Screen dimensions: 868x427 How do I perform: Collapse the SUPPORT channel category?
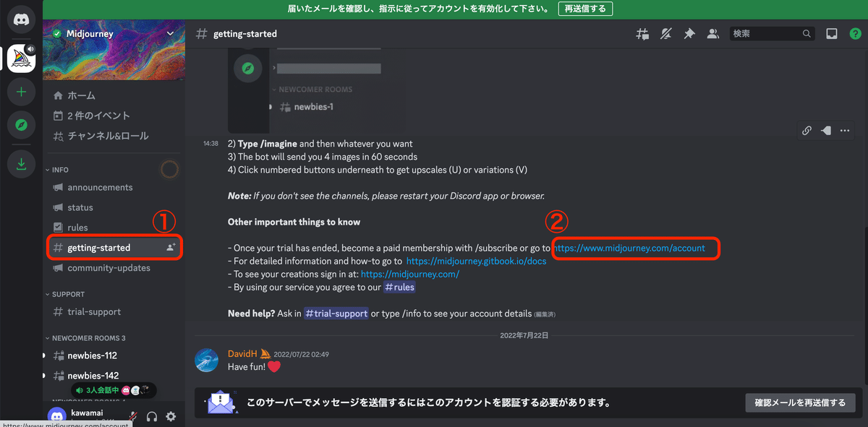click(x=65, y=294)
